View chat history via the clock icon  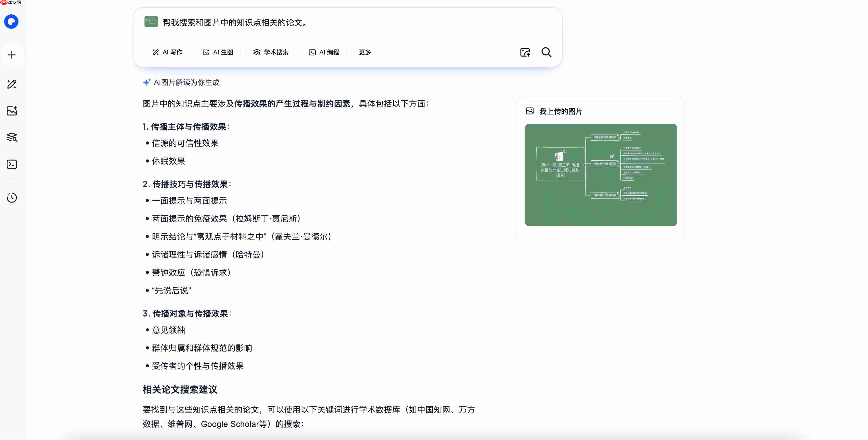point(12,197)
